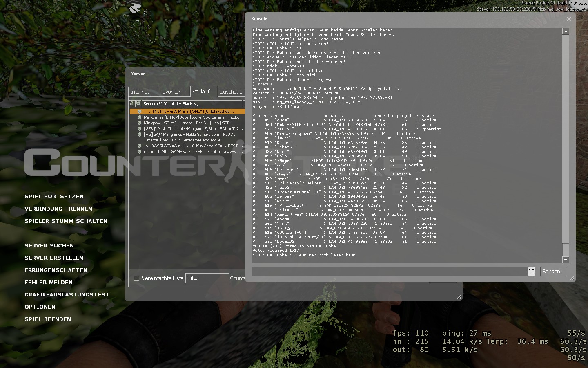Click console line for player "c00k1e [AUT]"
Image resolution: width=588 pixels, height=368 pixels.
pyautogui.click(x=344, y=233)
